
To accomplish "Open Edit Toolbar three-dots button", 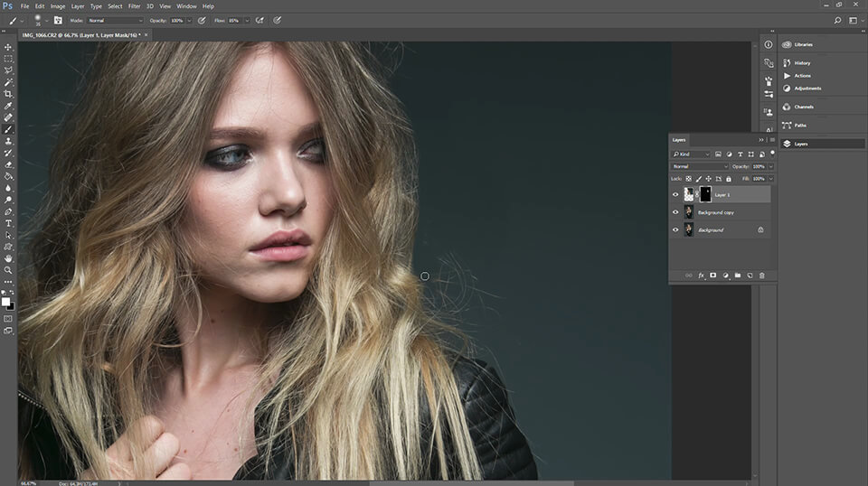I will pos(8,282).
